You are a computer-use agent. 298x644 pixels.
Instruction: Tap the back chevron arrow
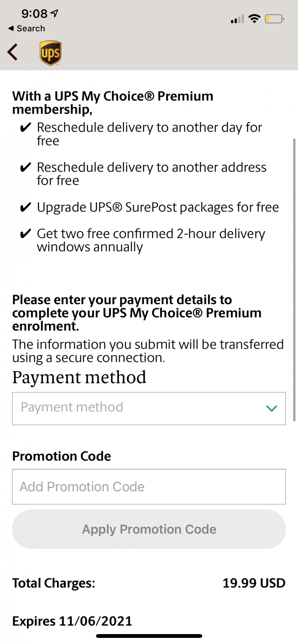13,52
